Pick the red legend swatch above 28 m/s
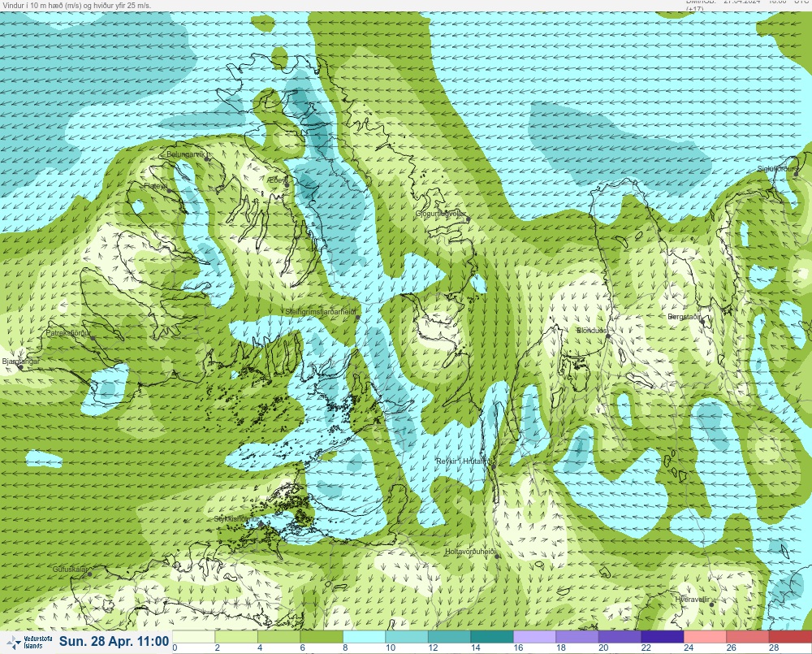Image resolution: width=812 pixels, height=654 pixels. click(790, 636)
